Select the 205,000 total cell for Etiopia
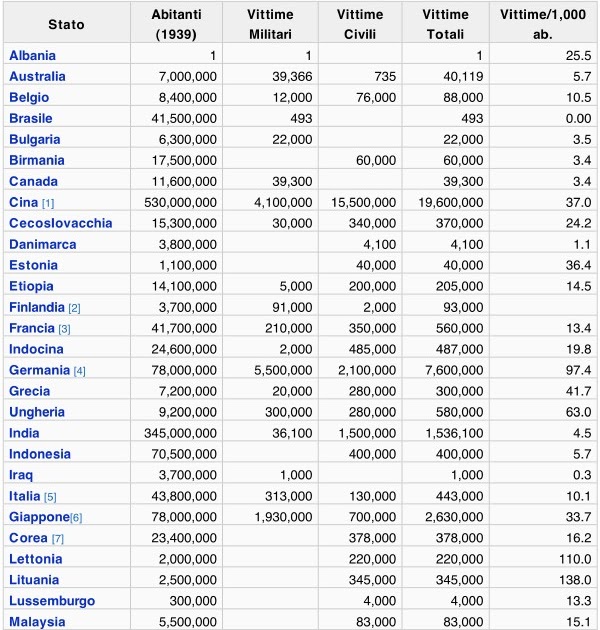The height and width of the screenshot is (630, 600). (x=446, y=286)
